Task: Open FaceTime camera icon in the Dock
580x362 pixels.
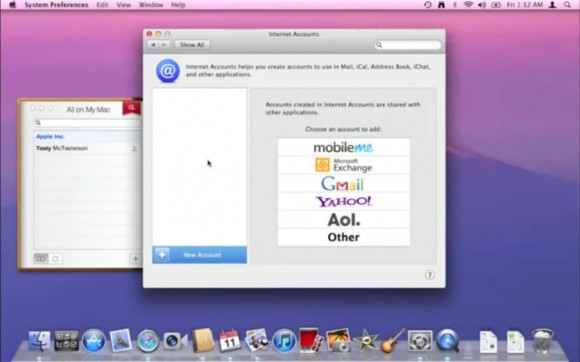Action: 175,341
